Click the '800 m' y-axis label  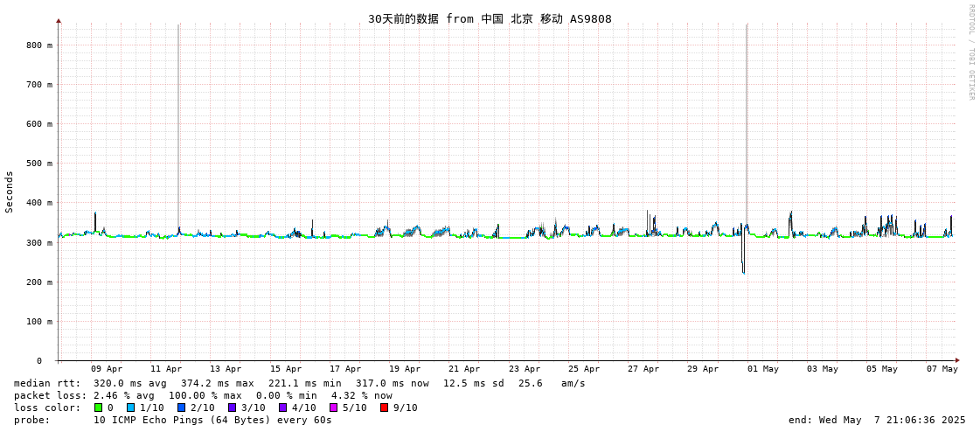point(39,45)
